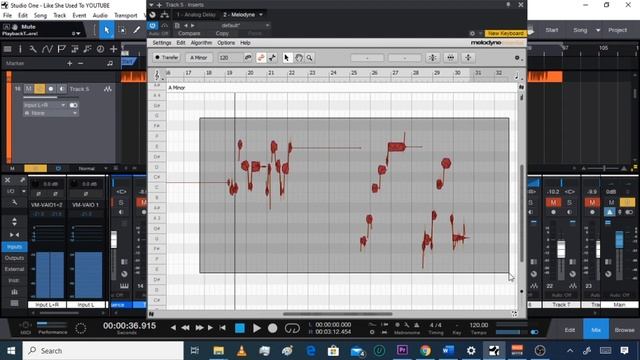Image resolution: width=640 pixels, height=360 pixels.
Task: Open the marker track flag icon
Action: (x=61, y=49)
